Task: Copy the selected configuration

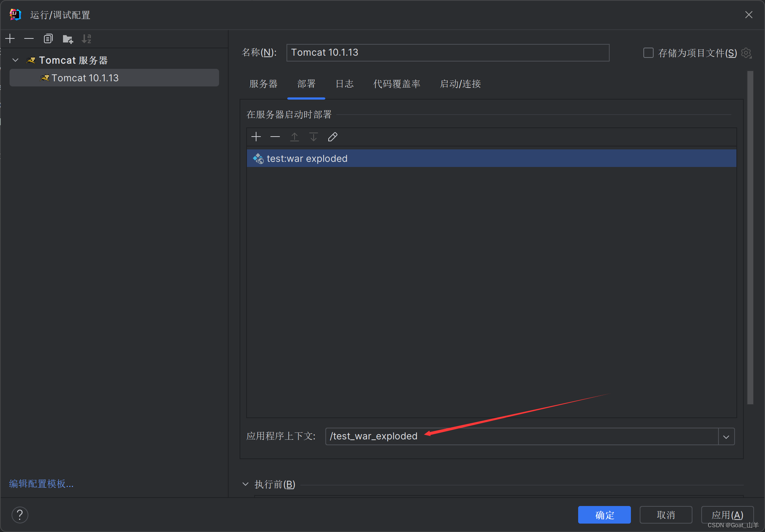Action: (x=48, y=38)
